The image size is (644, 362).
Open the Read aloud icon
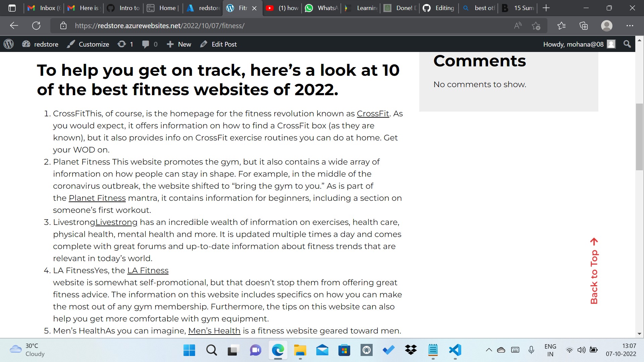click(x=518, y=26)
